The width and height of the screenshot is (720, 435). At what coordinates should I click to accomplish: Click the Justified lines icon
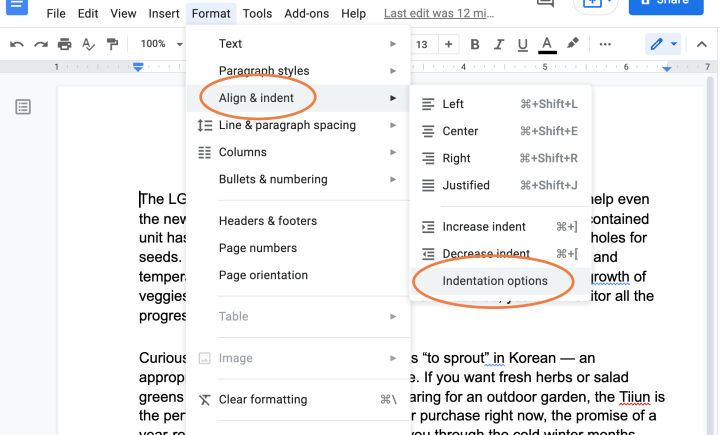tap(428, 186)
